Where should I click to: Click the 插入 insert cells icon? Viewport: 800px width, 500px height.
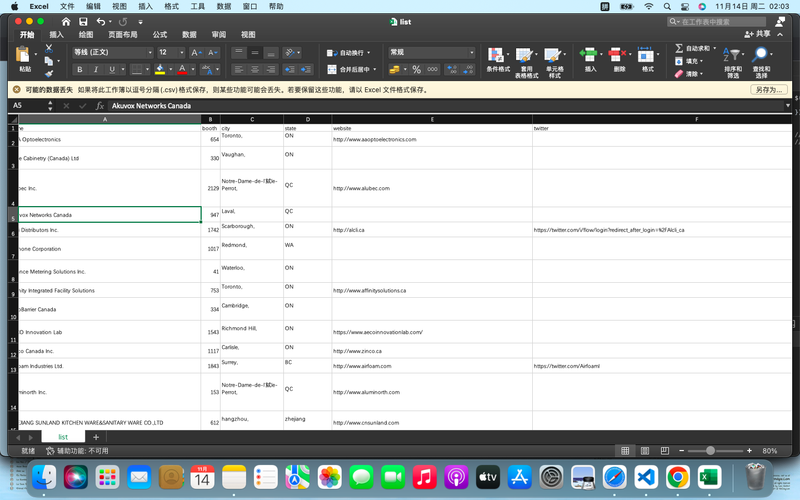pyautogui.click(x=588, y=55)
